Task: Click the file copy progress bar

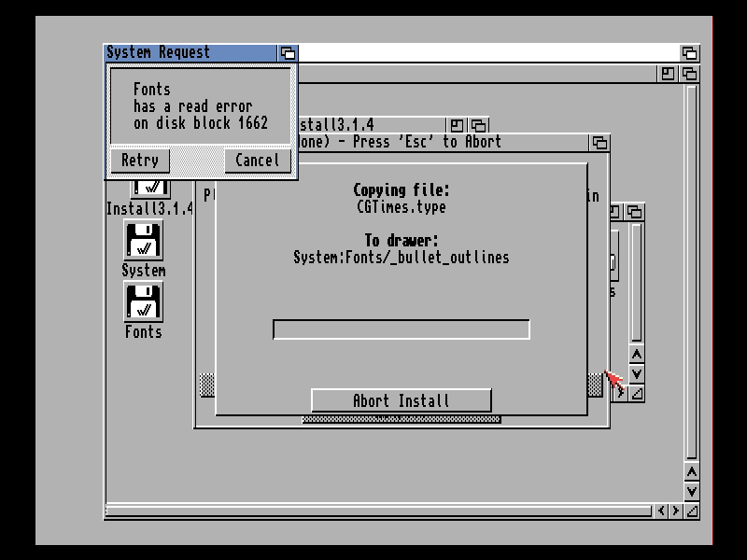Action: (401, 329)
